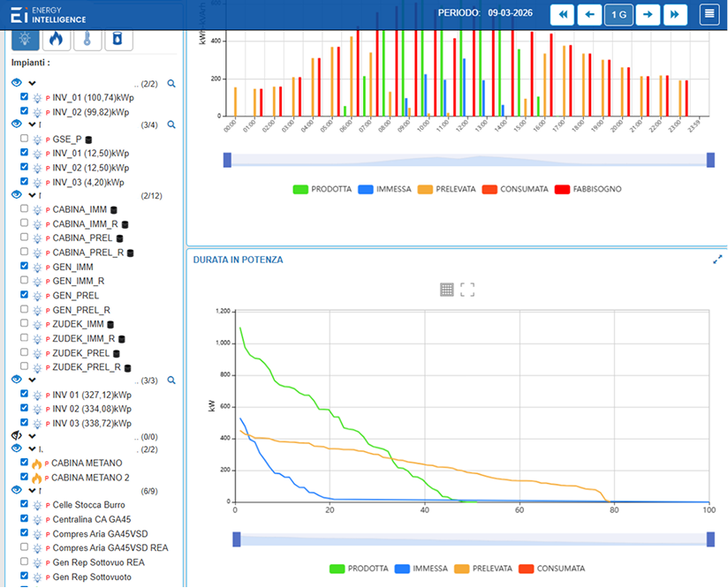Screen dimensions: 728x588
Task: Collapse the group showing (3/3) count
Action: tap(32, 380)
